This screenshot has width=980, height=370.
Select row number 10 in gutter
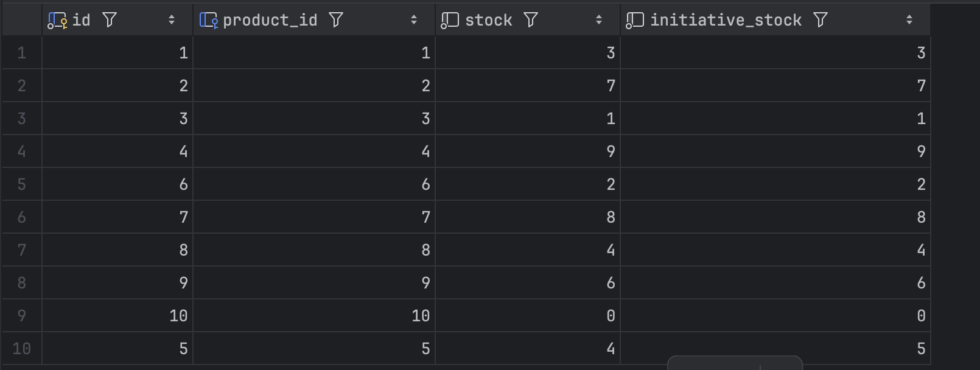[x=22, y=349]
